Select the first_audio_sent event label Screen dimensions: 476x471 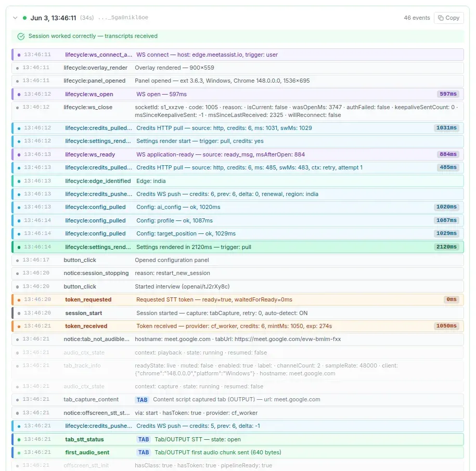[x=87, y=452]
